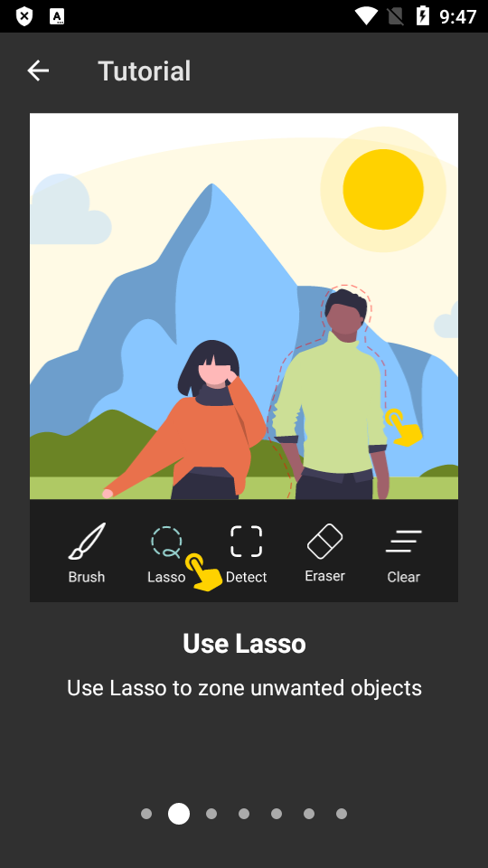The image size is (488, 868).
Task: Tap the Clear tool icon
Action: tap(403, 542)
